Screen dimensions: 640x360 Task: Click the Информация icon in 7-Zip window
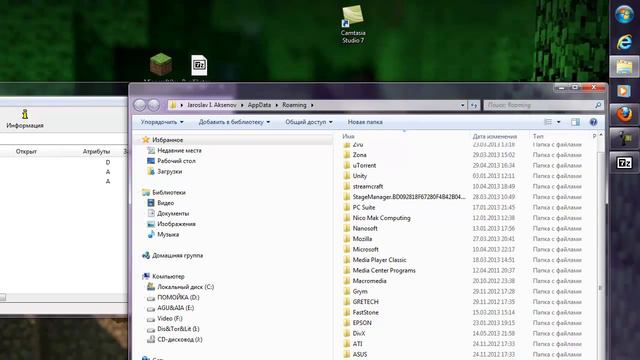pos(25,118)
